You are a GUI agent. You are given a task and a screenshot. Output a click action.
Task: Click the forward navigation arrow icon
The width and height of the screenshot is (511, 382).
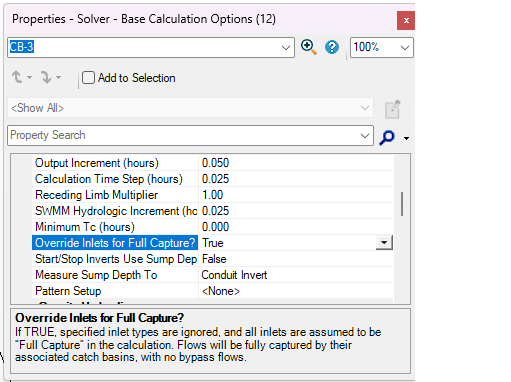click(46, 77)
